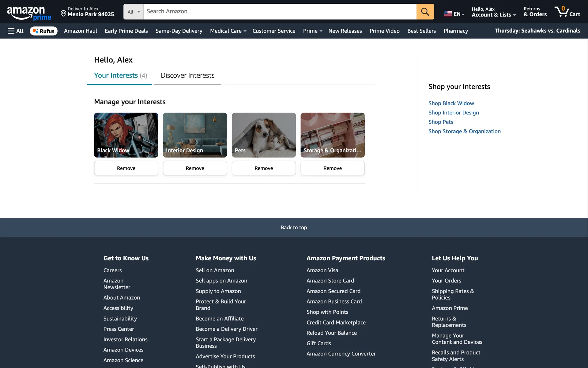Image resolution: width=588 pixels, height=368 pixels.
Task: Click the orange search magnifier button
Action: (x=425, y=12)
